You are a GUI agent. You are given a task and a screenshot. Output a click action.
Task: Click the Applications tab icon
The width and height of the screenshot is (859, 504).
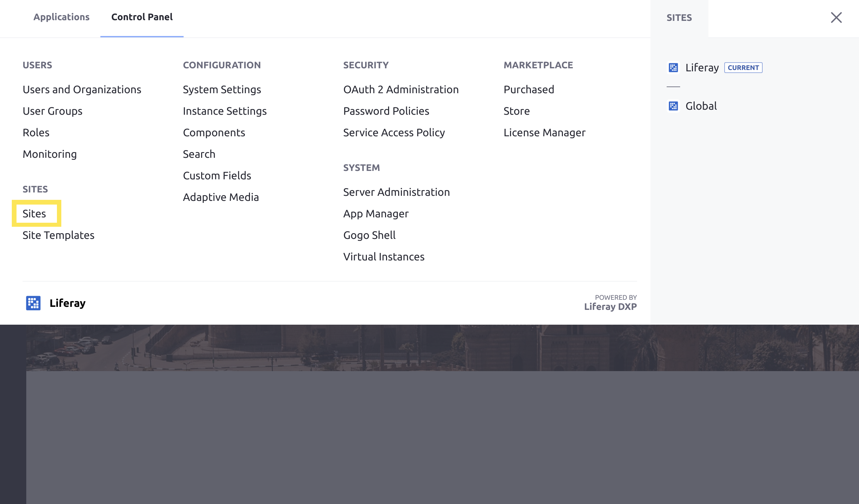pos(61,17)
